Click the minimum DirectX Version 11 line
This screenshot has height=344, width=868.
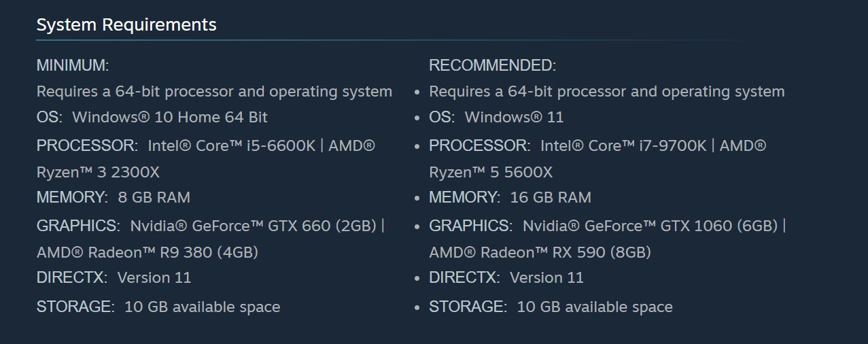114,277
